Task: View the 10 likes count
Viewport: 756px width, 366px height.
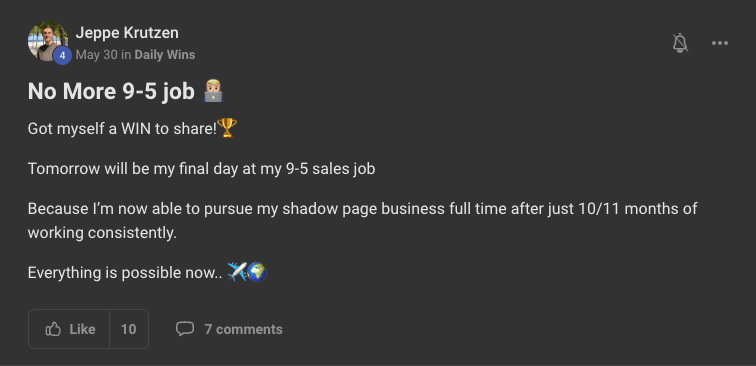Action: [x=128, y=329]
